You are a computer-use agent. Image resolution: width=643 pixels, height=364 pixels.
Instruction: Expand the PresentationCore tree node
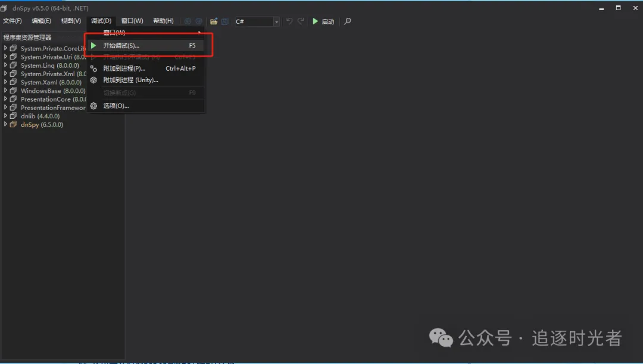click(x=5, y=99)
